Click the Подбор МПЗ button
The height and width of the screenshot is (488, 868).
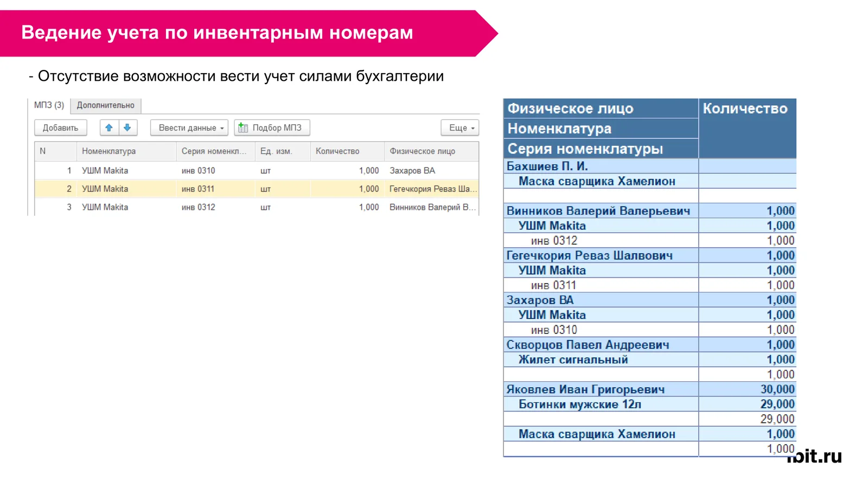[272, 128]
